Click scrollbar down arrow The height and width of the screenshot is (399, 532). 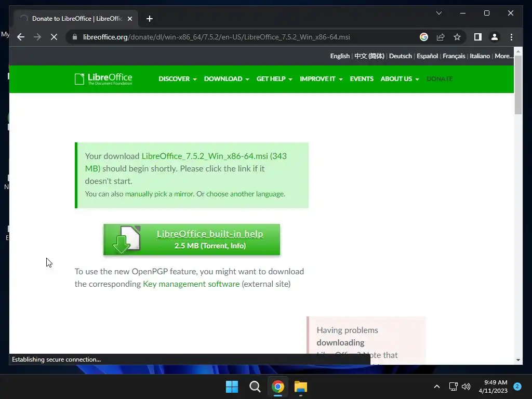[x=518, y=360]
